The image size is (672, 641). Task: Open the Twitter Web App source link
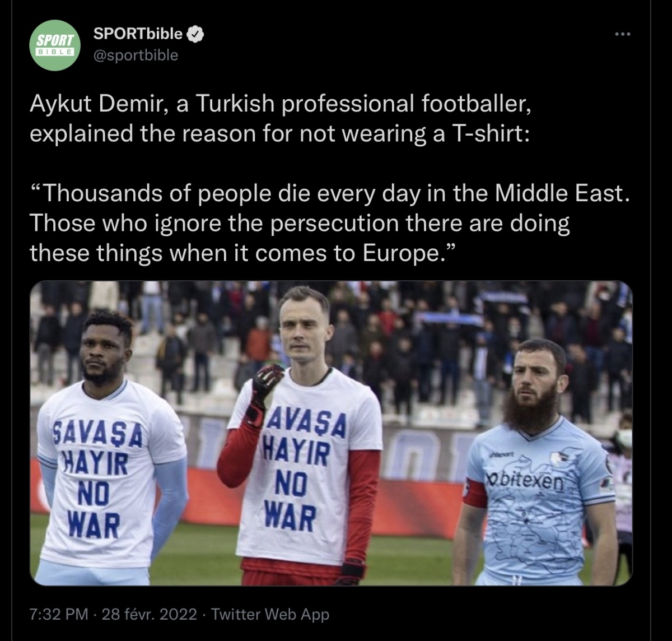click(270, 614)
